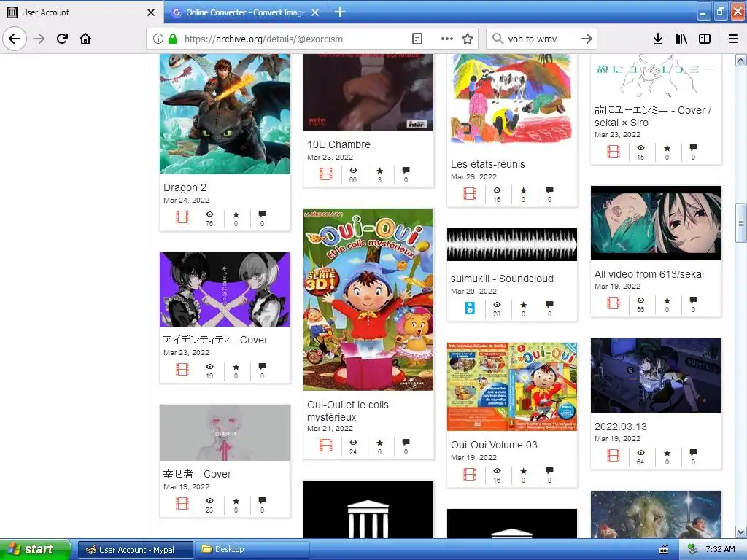Click movie icon under 幸せ者 - Cover
The width and height of the screenshot is (747, 560).
182,503
